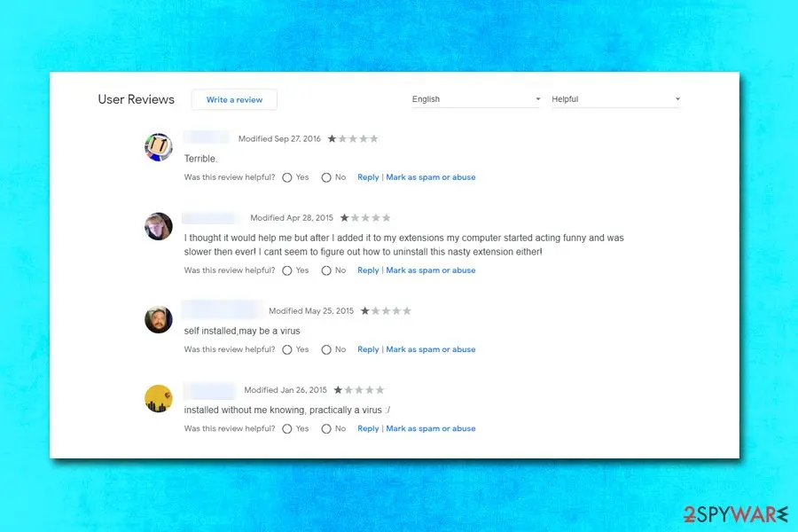
Task: Click the Bomberman avatar of the Sep 27 reviewer
Action: pyautogui.click(x=159, y=147)
